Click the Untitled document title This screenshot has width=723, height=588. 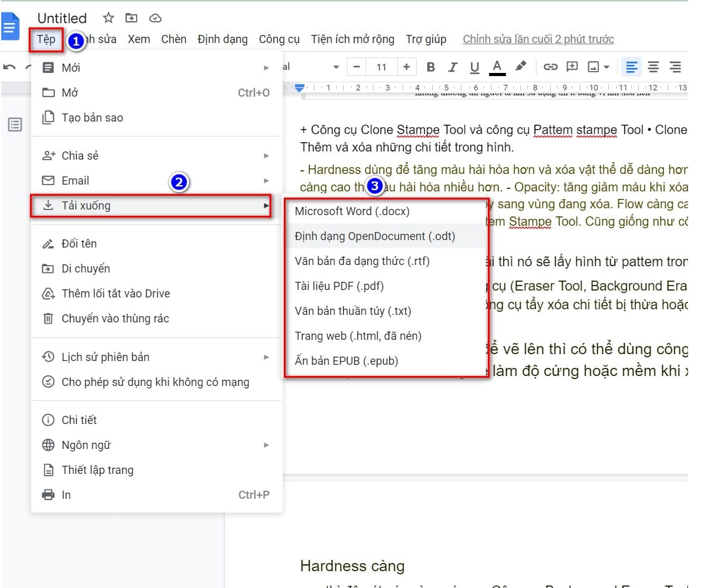click(62, 18)
